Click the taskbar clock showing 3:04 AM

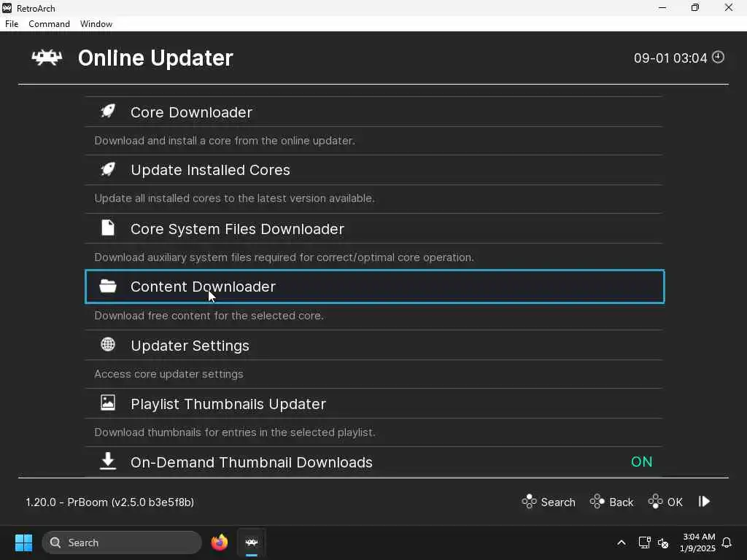pyautogui.click(x=697, y=542)
